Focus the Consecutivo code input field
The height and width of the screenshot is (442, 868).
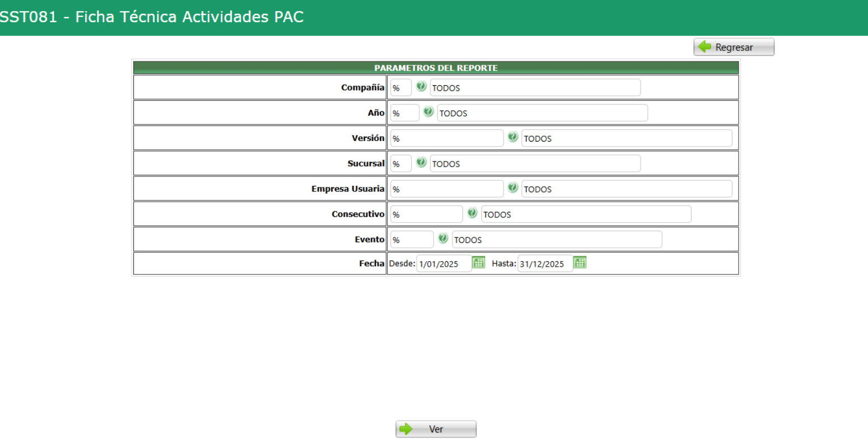[x=427, y=214]
